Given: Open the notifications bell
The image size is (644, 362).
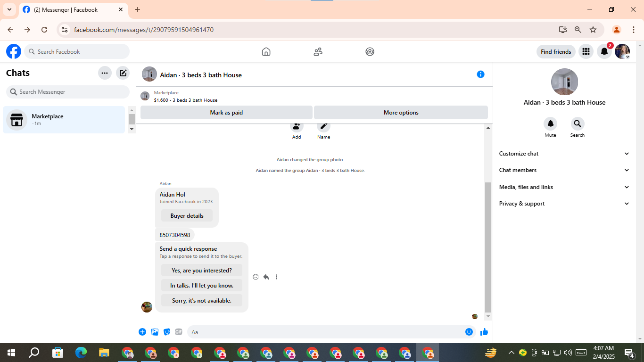Looking at the screenshot, I should 604,51.
